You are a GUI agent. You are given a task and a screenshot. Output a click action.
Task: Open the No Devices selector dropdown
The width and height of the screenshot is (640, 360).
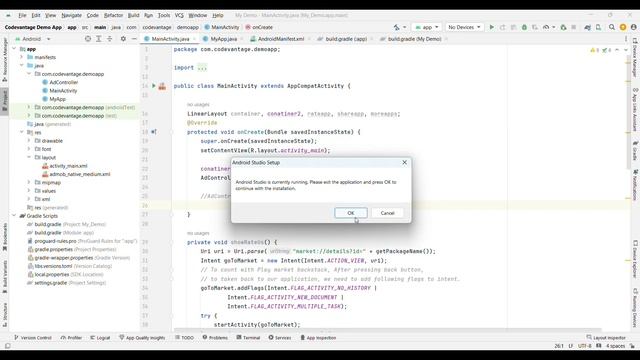click(x=464, y=27)
